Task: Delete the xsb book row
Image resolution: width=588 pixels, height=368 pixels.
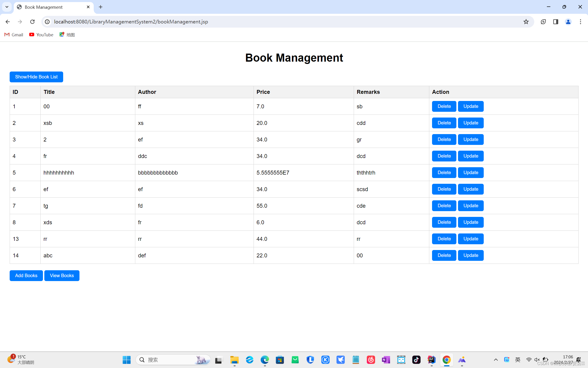Action: tap(444, 123)
